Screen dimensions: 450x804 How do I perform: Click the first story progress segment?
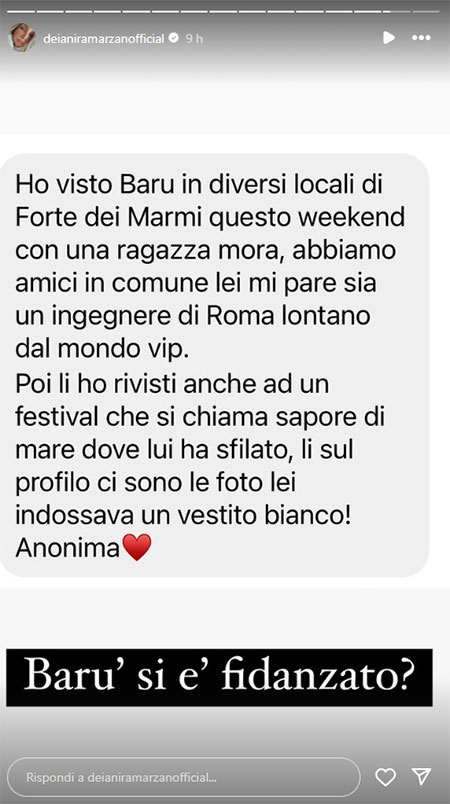(x=22, y=11)
